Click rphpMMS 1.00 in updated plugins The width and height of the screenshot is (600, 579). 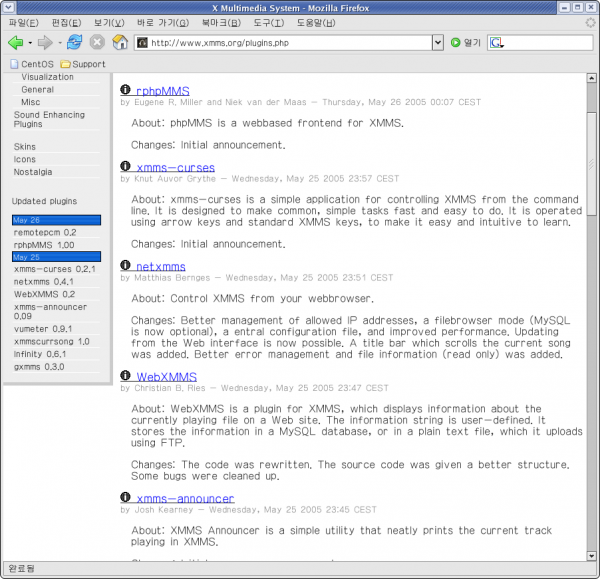(44, 245)
